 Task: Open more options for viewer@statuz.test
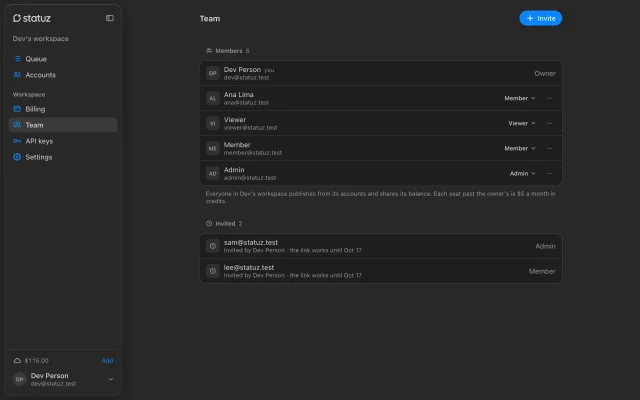[x=549, y=123]
